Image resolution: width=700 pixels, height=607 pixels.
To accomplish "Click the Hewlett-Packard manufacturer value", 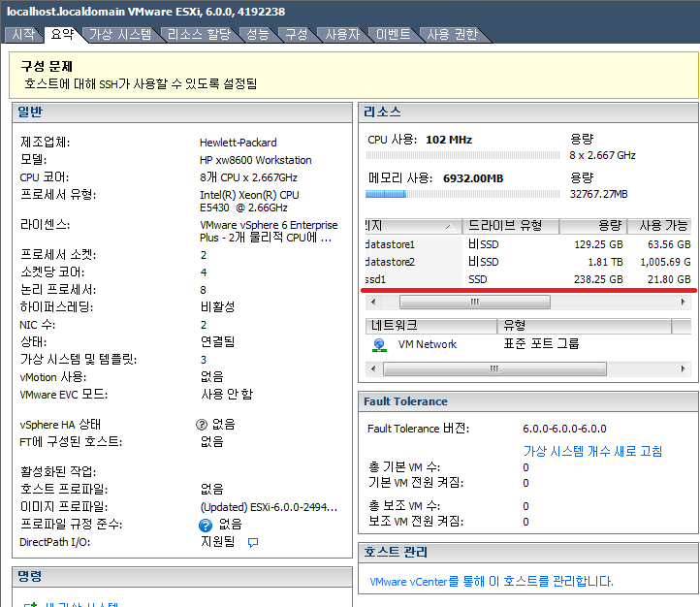I will click(238, 143).
